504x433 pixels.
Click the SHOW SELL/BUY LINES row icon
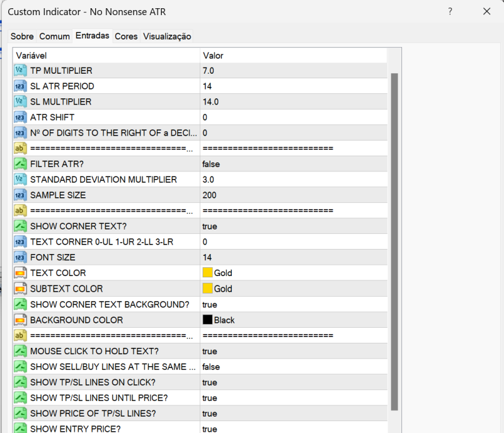20,367
